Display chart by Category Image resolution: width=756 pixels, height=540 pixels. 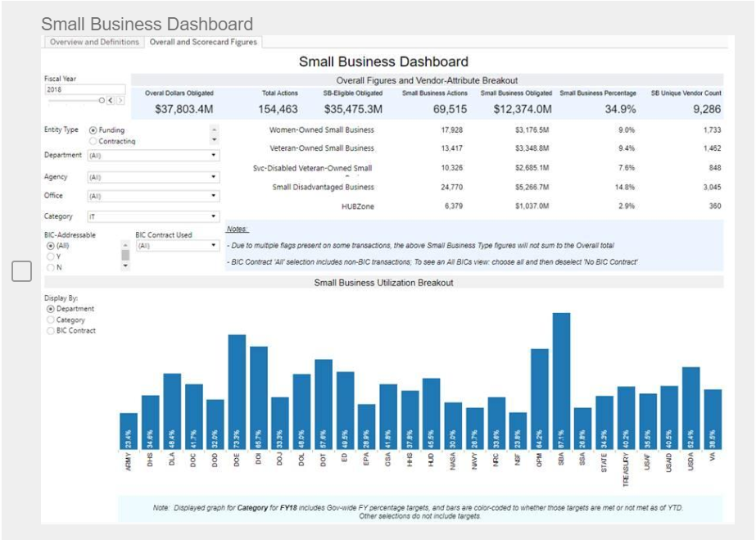click(51, 320)
